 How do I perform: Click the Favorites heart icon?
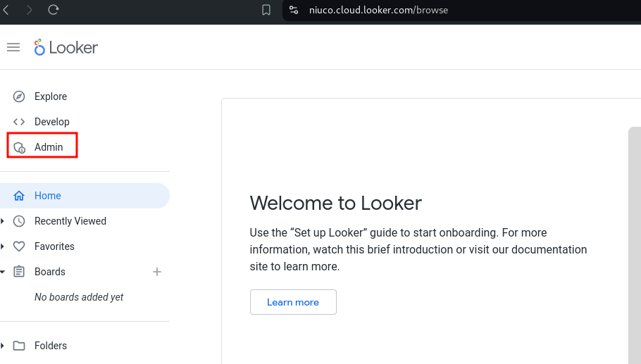[19, 246]
